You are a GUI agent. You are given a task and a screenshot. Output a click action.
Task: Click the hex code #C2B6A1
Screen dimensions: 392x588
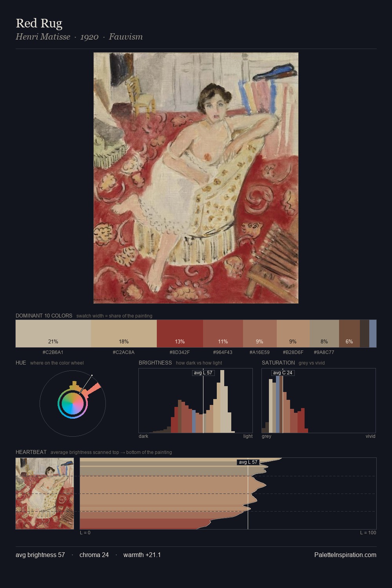point(53,352)
